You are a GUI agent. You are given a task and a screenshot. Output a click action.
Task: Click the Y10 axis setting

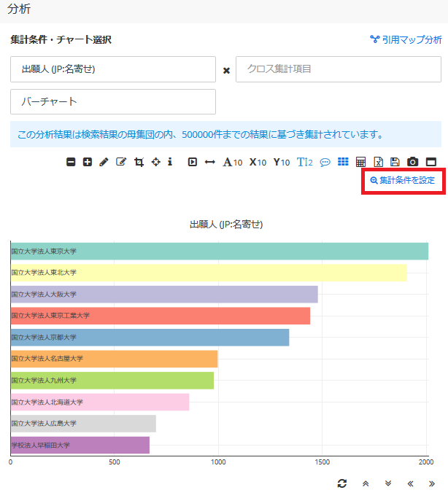[x=282, y=163]
